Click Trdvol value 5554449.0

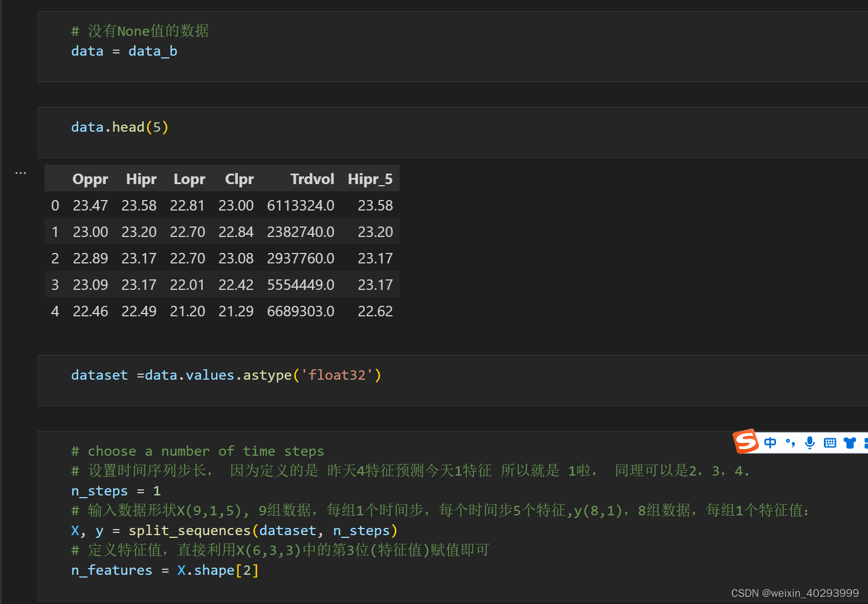point(300,285)
